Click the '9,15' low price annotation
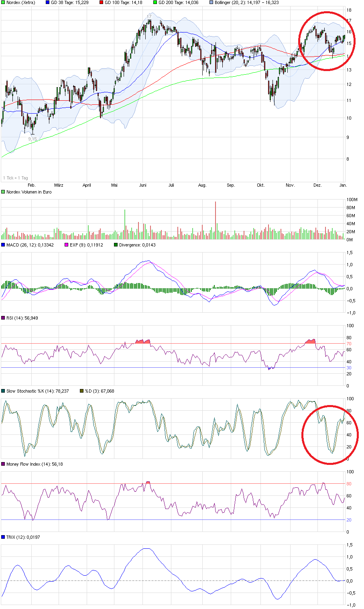364x609 pixels. coord(33,139)
